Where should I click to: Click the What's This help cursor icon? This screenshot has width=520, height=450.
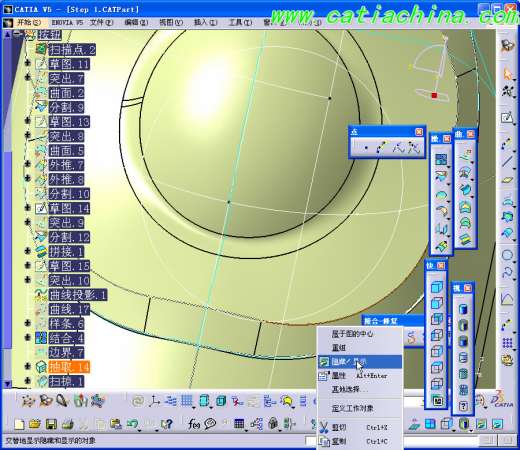167,424
